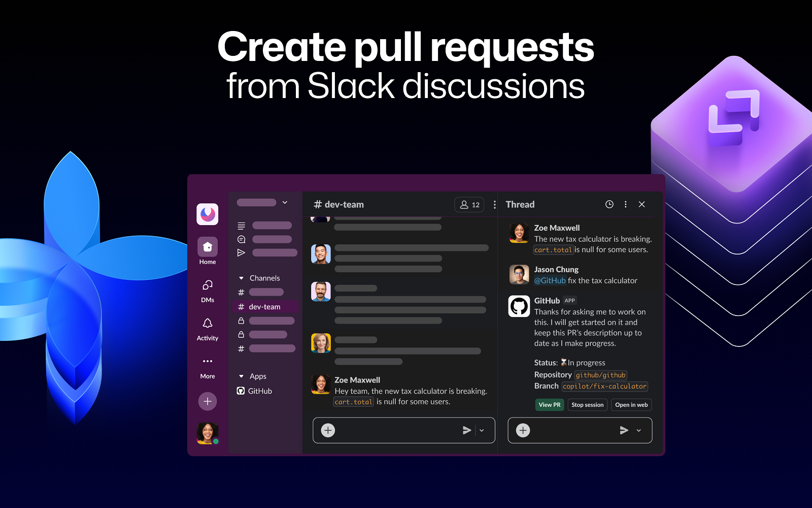Open the workspace logo icon
The image size is (812, 508).
208,214
